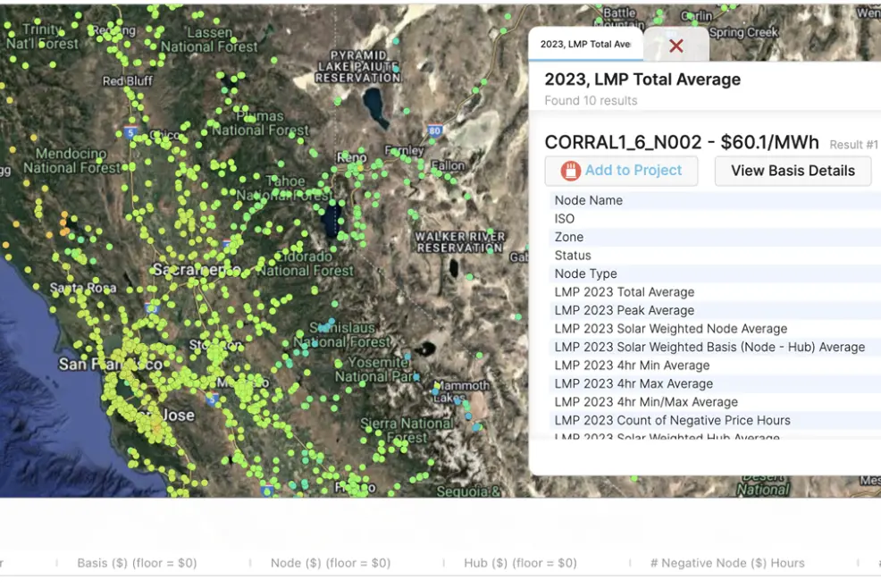
Task: Click the Sacramento label on the map
Action: pos(197,270)
